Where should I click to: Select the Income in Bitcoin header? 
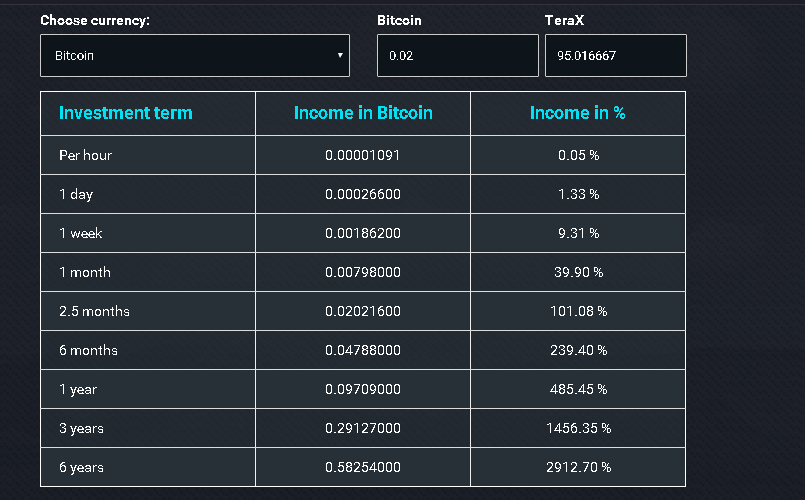pyautogui.click(x=363, y=113)
